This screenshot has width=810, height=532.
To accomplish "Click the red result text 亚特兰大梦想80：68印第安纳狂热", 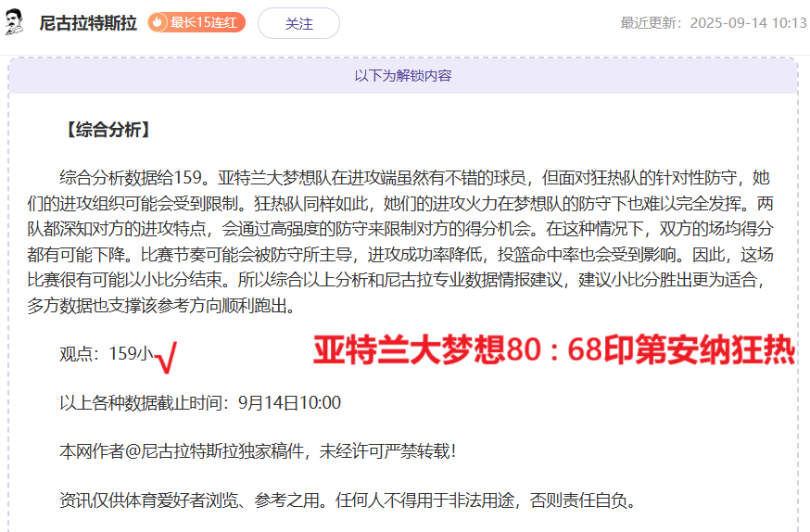I will [x=554, y=350].
